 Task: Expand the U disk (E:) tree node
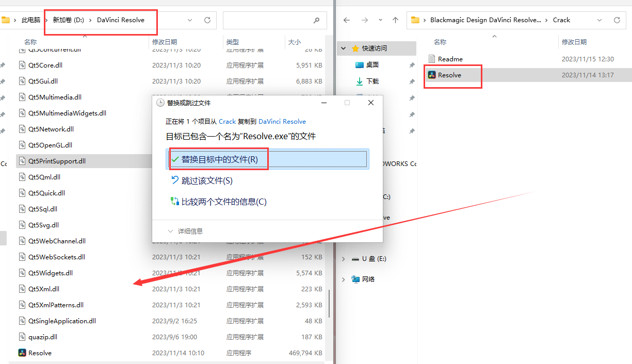click(344, 259)
